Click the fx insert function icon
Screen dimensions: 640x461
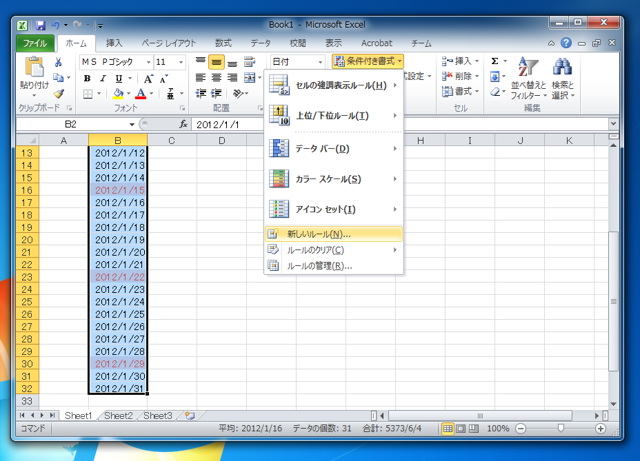[184, 124]
